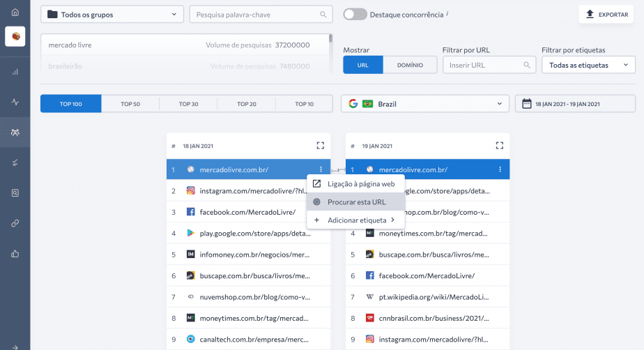644x350 pixels.
Task: Select the mercado livre keyword row
Action: click(x=185, y=45)
